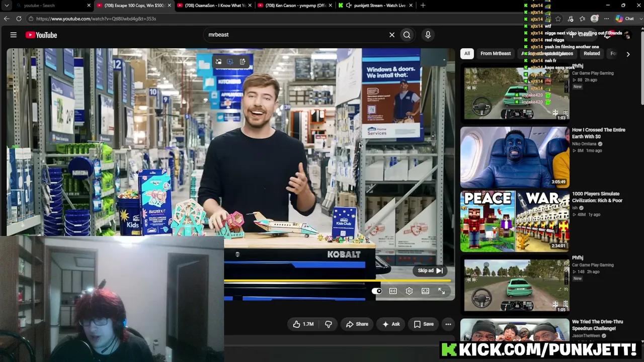Clear the mrbeast search query

click(392, 35)
